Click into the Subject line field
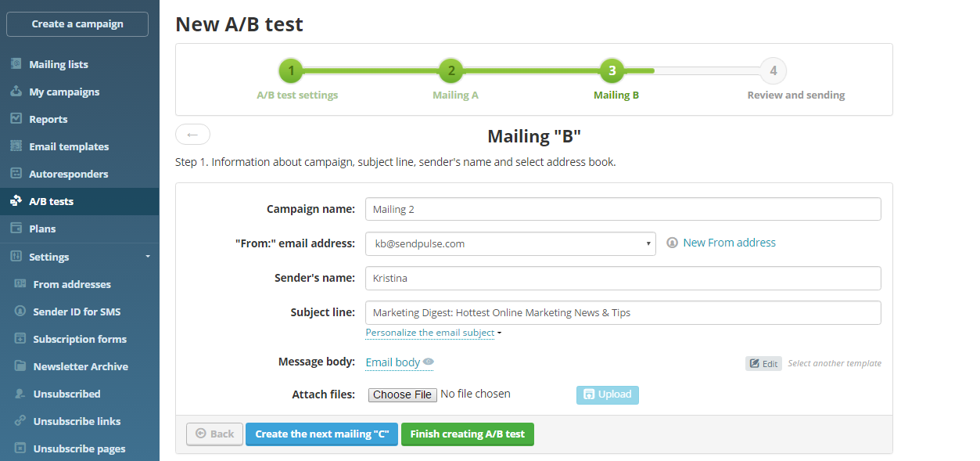 623,312
